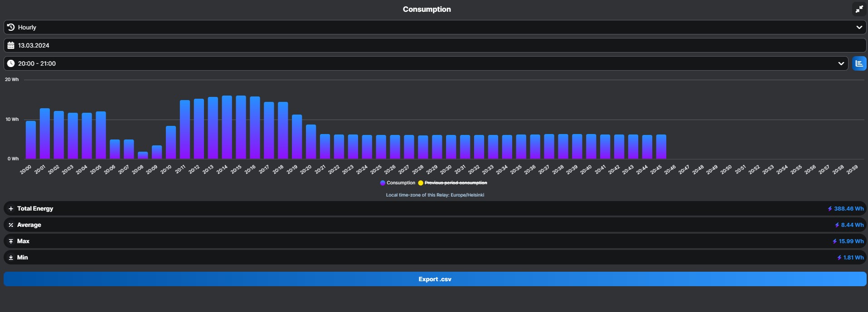Click the Average statistics row label

point(29,225)
